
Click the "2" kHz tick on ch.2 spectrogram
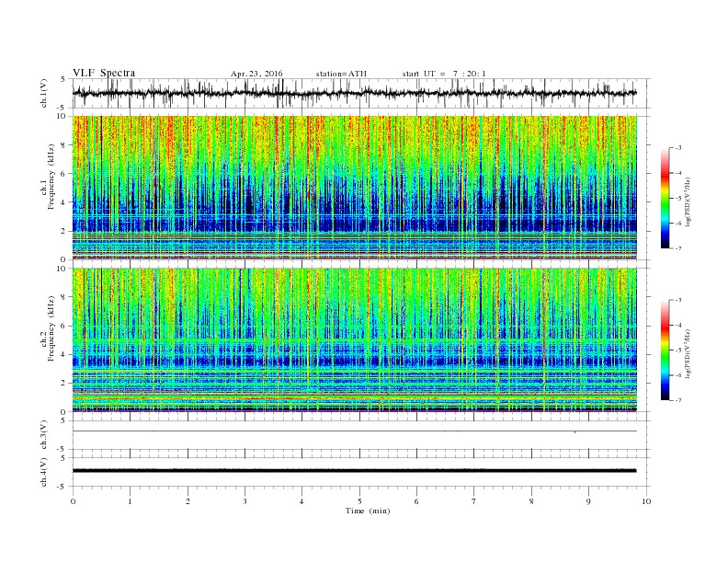click(64, 384)
